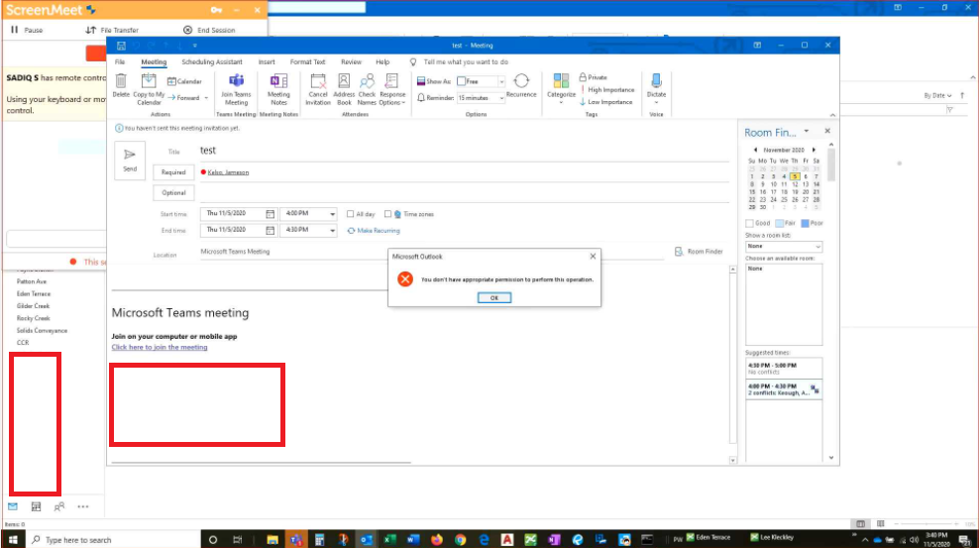This screenshot has height=548, width=980.
Task: Open the Help tab
Action: pyautogui.click(x=382, y=61)
